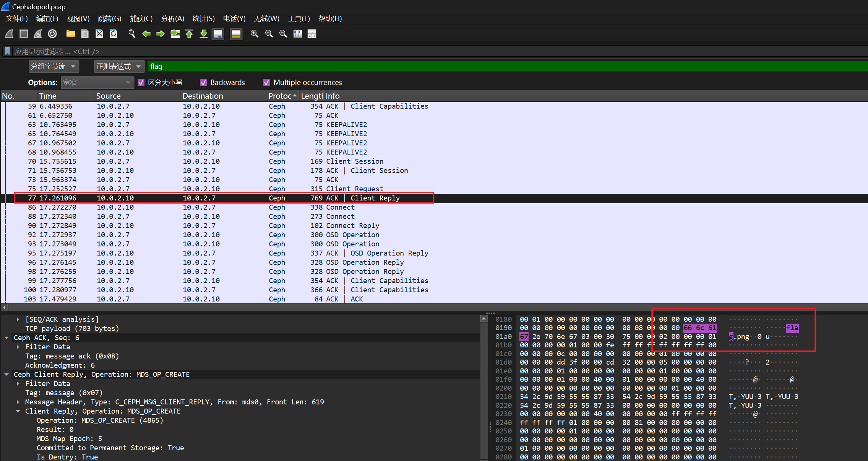The image size is (868, 461).
Task: Expand the Message Header tree item
Action: click(18, 402)
